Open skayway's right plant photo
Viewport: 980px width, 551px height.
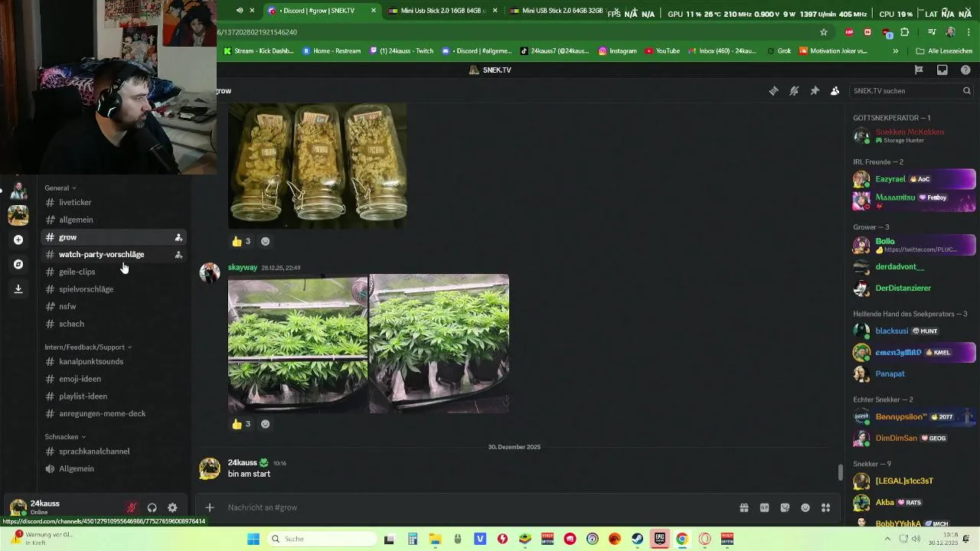(x=439, y=344)
